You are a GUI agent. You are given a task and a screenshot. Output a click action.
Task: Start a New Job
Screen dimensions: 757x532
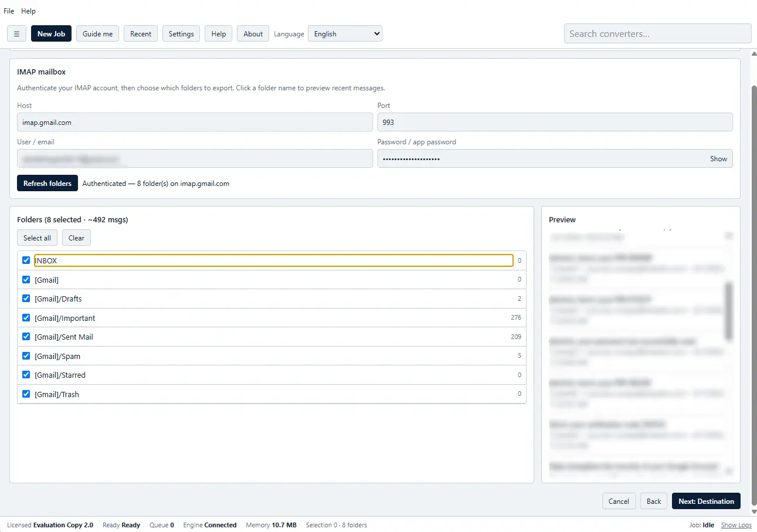[x=52, y=33]
